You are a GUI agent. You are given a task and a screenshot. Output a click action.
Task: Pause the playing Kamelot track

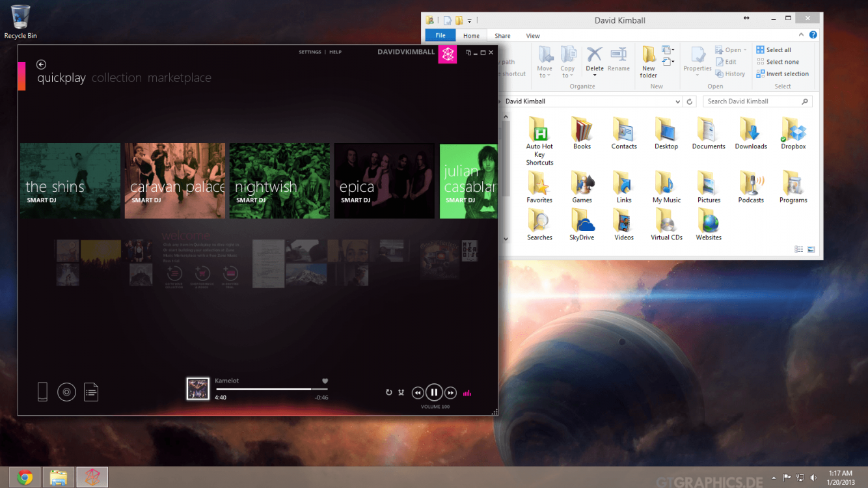click(434, 392)
